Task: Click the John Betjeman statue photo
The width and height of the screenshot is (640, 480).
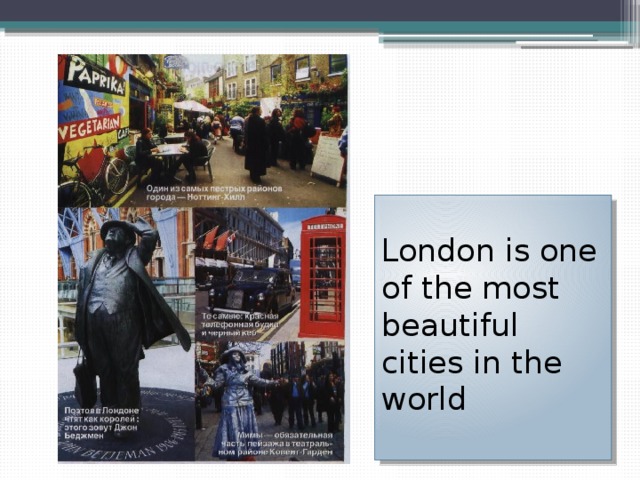Action: [x=126, y=334]
